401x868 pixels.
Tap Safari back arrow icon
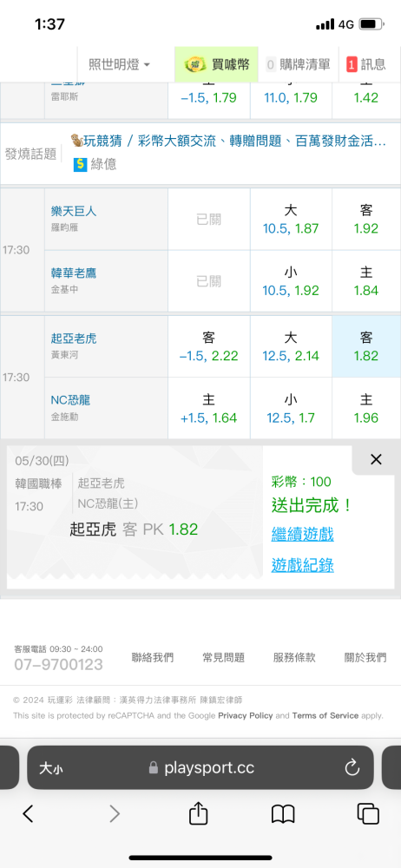(x=29, y=813)
